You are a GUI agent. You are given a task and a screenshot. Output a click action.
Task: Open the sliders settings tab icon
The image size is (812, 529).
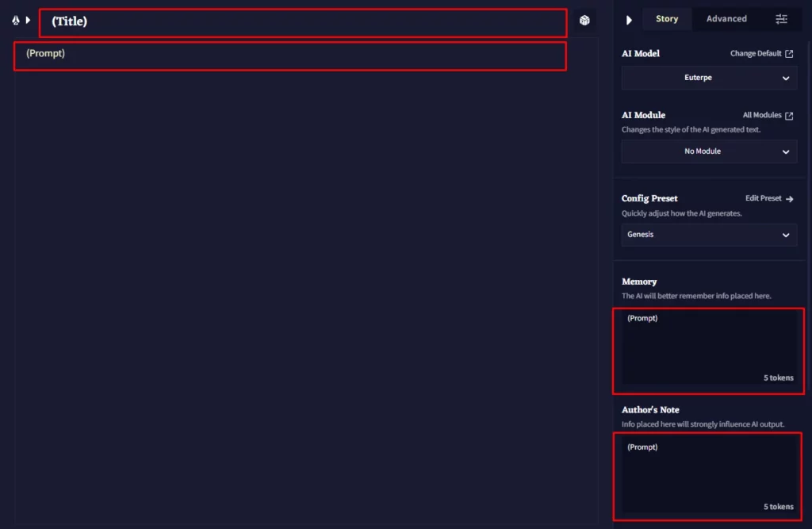click(781, 19)
